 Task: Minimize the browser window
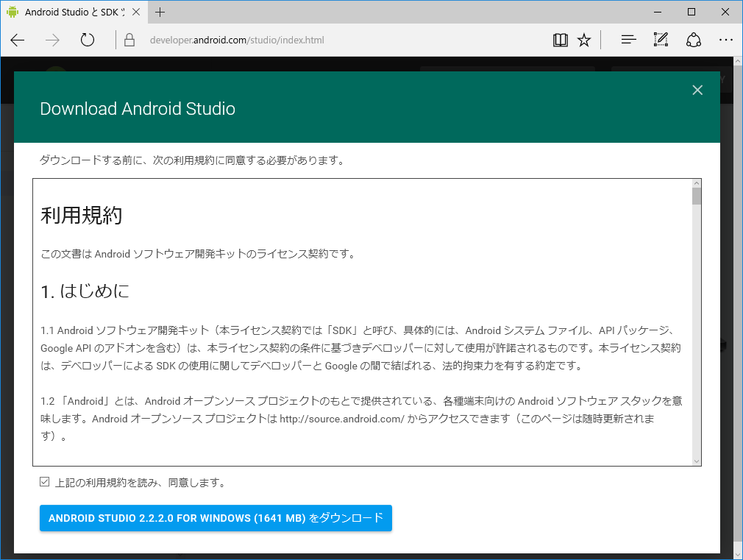657,12
